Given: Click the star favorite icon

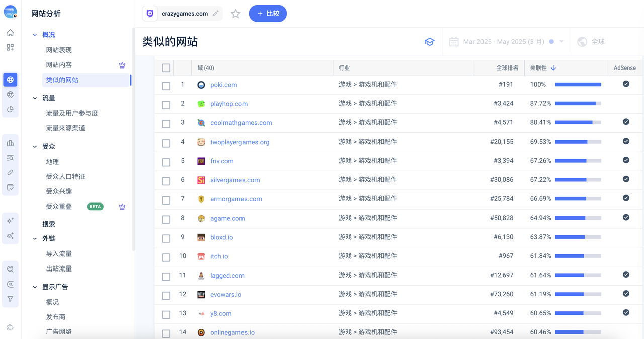Looking at the screenshot, I should point(235,14).
